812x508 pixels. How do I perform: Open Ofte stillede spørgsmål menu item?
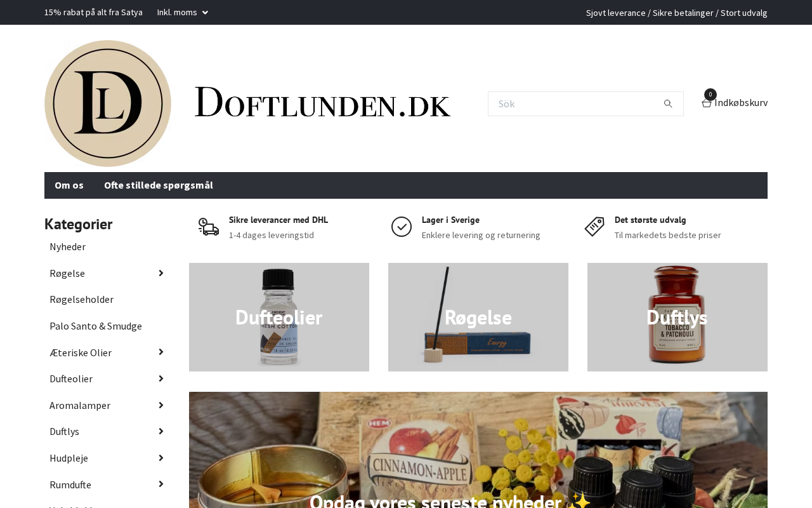pos(159,185)
